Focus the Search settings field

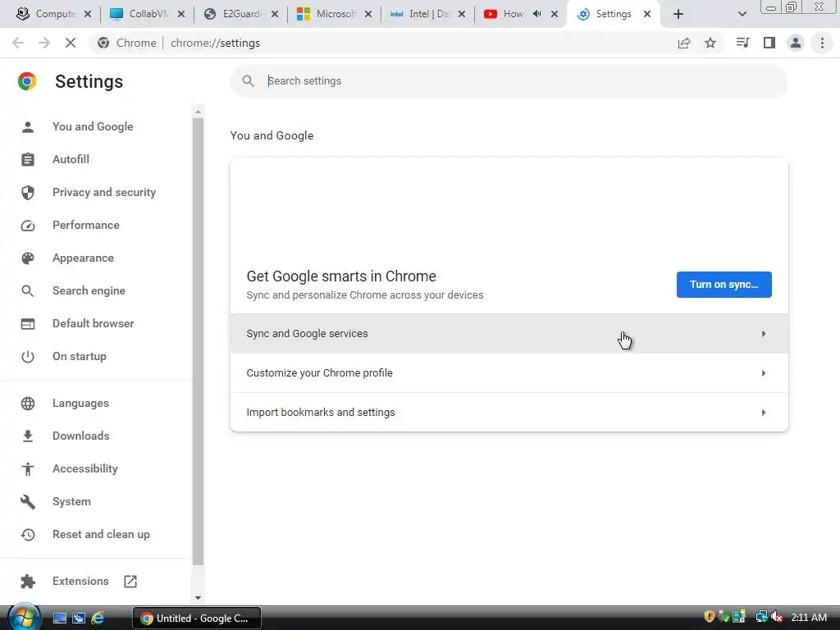tap(509, 81)
